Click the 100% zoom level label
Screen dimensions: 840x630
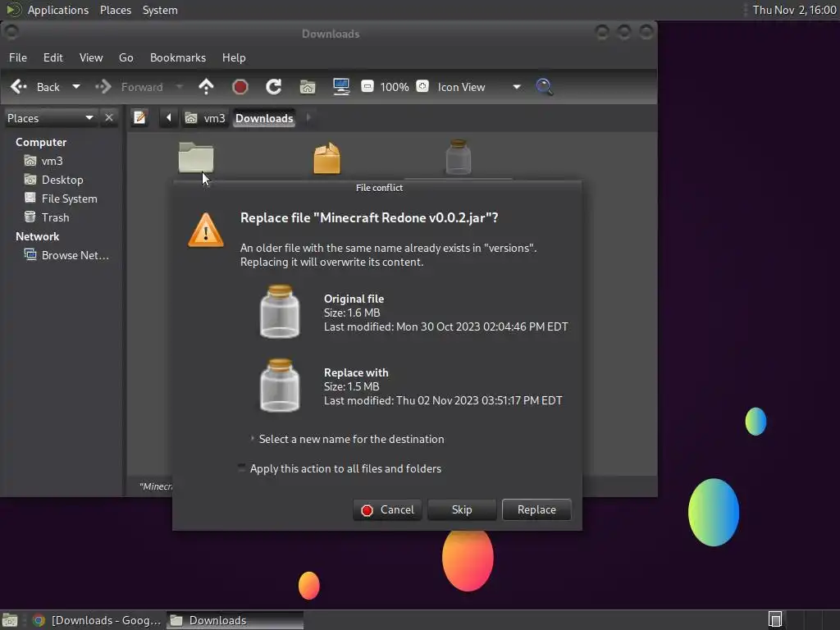[x=395, y=87]
